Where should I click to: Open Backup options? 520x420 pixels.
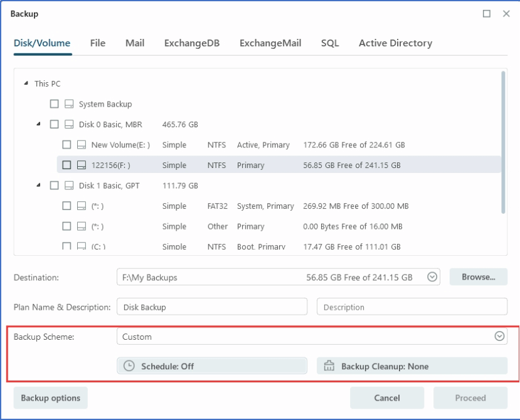point(50,397)
